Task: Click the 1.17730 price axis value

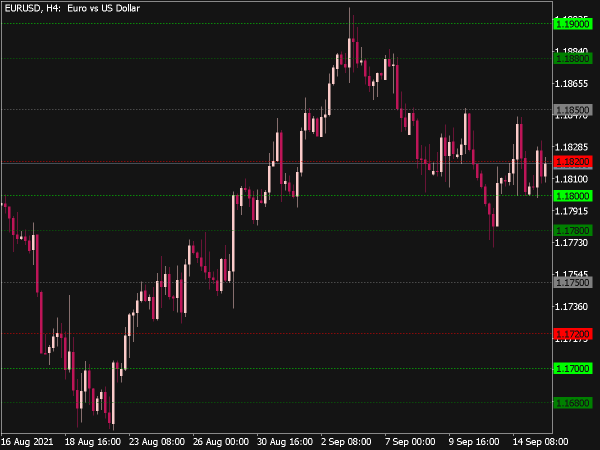Action: (571, 243)
